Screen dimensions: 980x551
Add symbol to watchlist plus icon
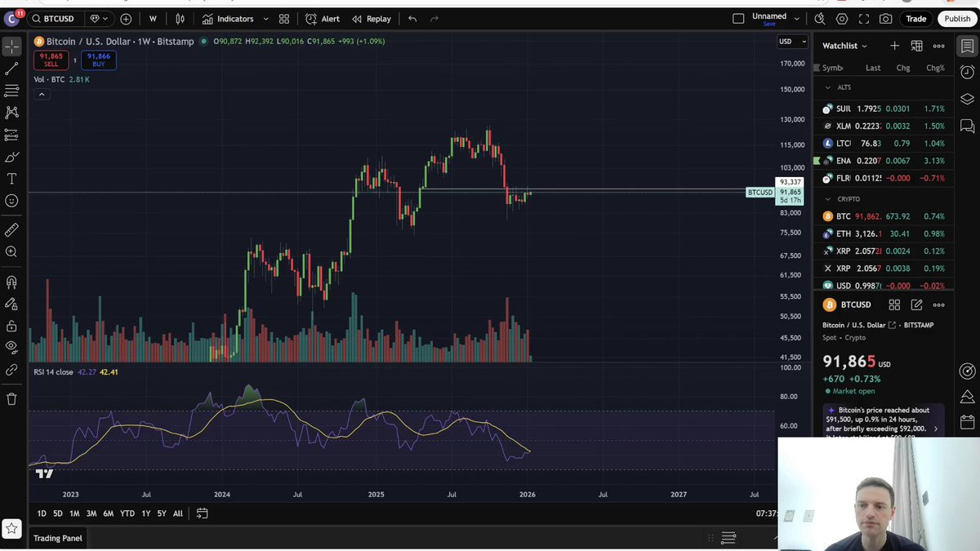[894, 46]
